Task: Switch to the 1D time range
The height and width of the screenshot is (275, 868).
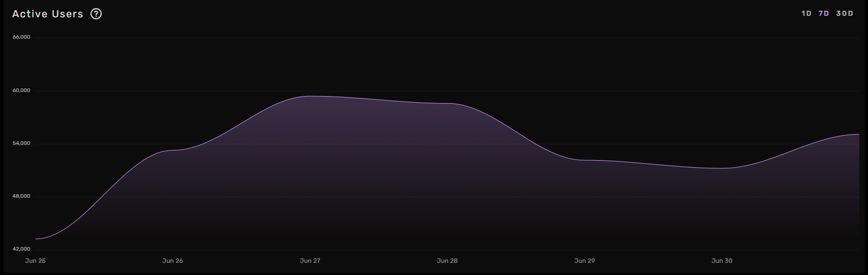Action: coord(806,13)
